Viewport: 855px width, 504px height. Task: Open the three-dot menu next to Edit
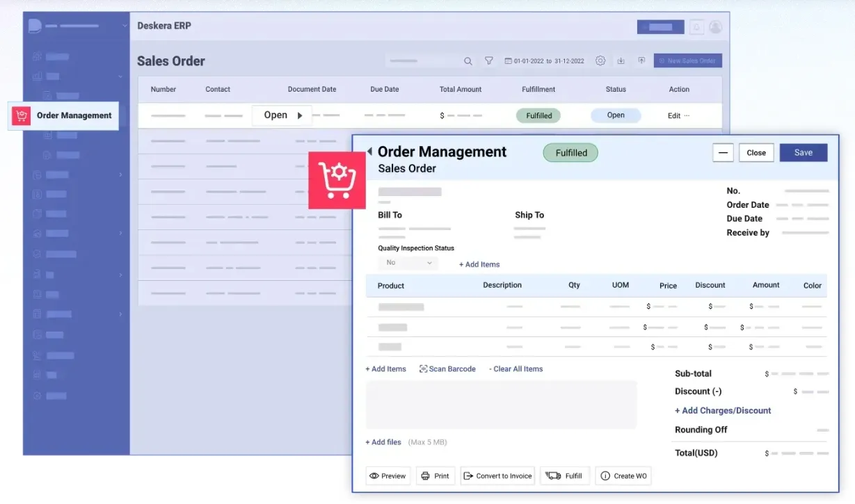(x=687, y=116)
